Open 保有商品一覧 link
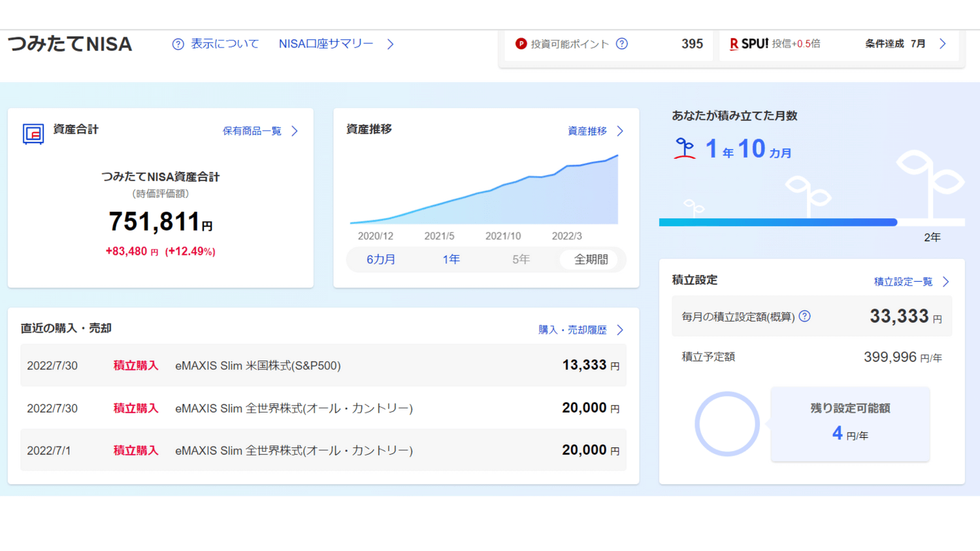 pos(252,131)
